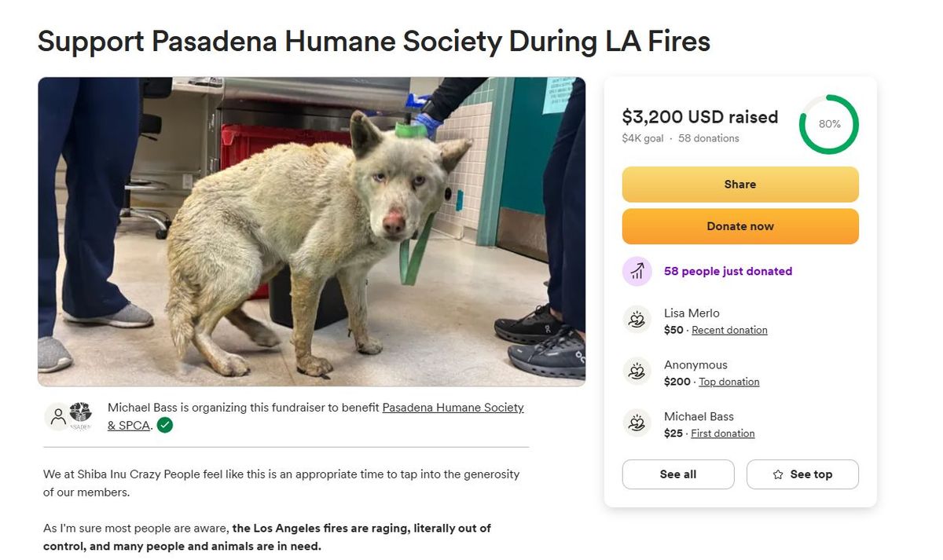Open Michael Bass's First donation link
Viewport: 943px width, 560px height.
pos(722,433)
